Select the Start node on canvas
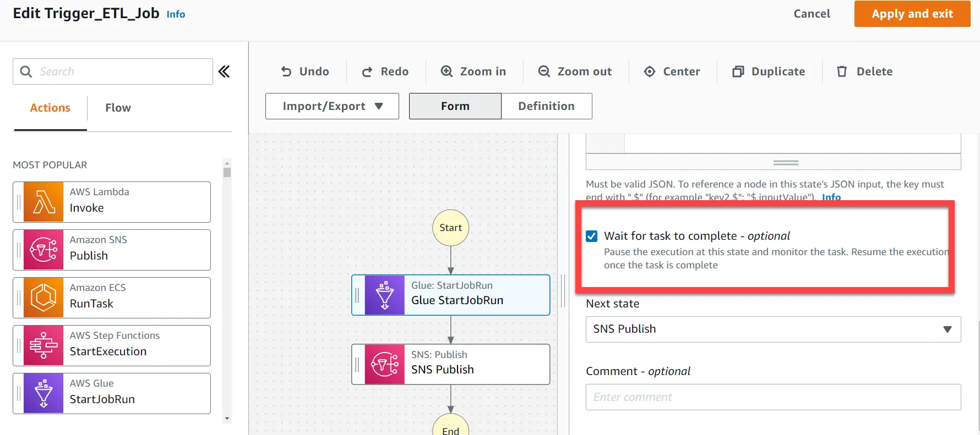 (x=450, y=228)
